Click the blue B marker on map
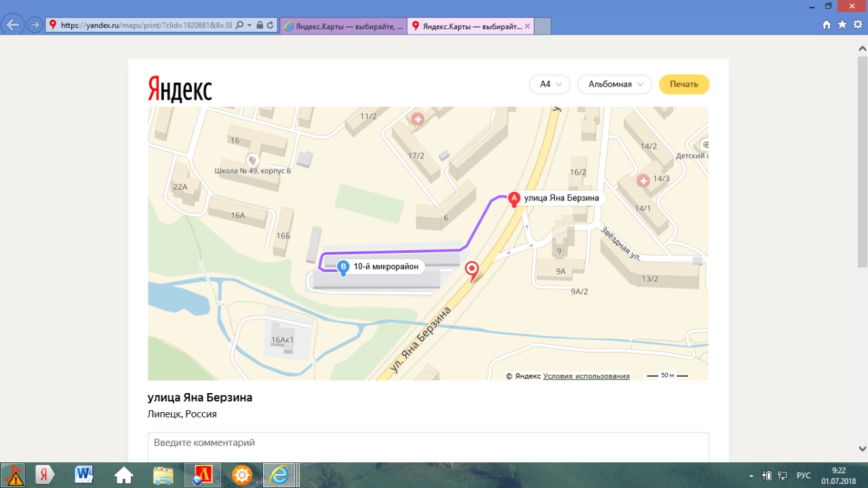 coord(343,267)
